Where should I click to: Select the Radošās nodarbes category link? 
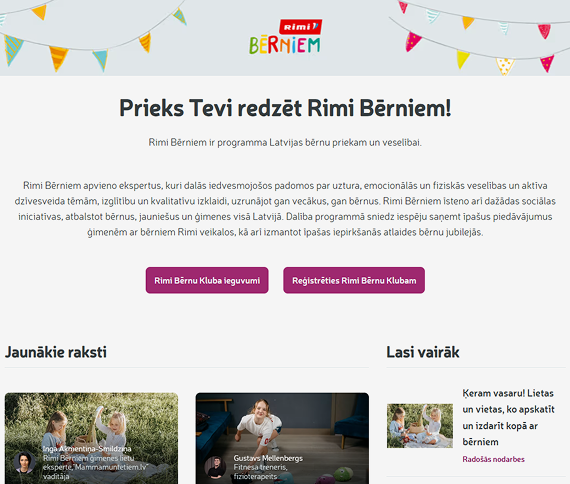point(493,459)
